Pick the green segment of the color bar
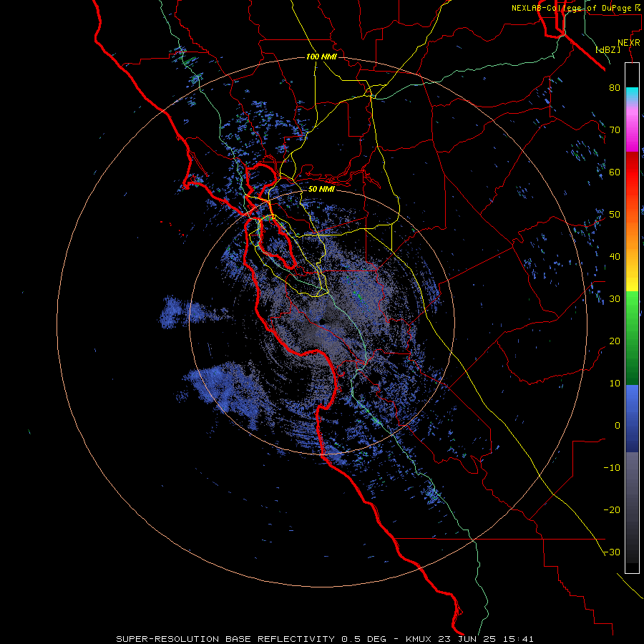The width and height of the screenshot is (644, 644). pos(632,338)
